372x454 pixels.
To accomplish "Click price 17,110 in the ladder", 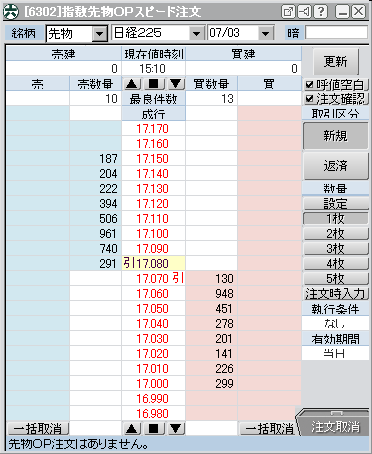I will [x=153, y=219].
